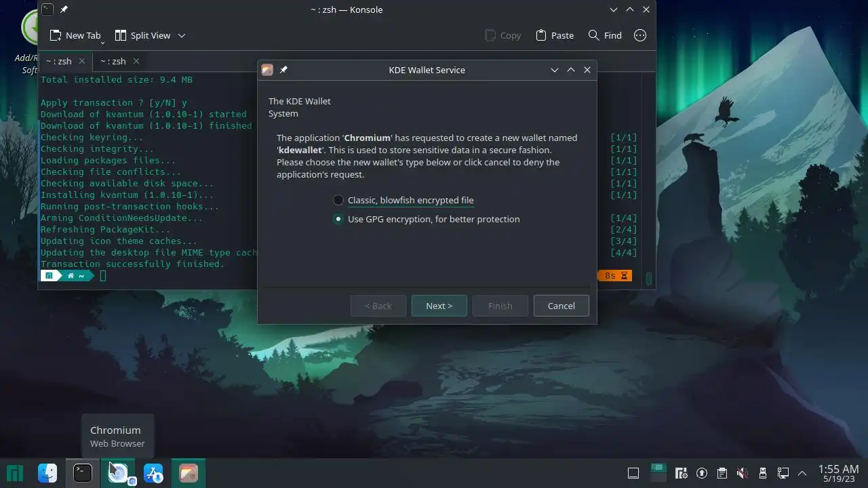The width and height of the screenshot is (868, 488).
Task: Click Konsole terminal icon in title bar
Action: point(47,9)
